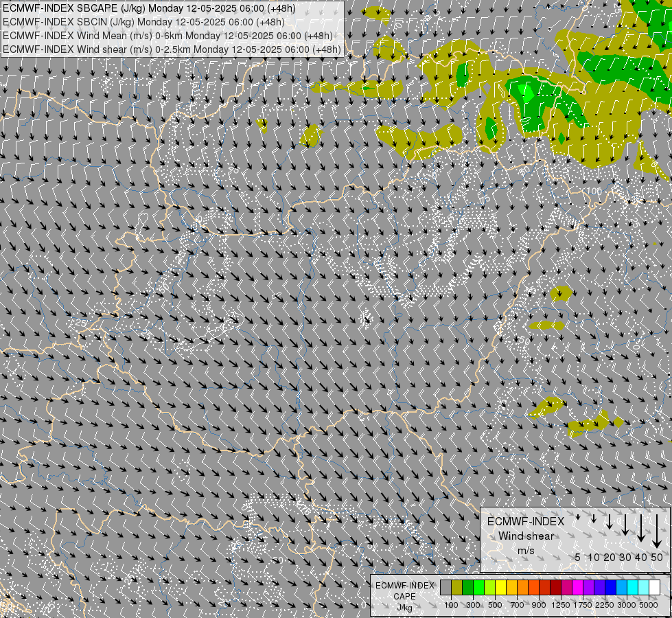
Task: Click the Wind Mean 0-6km title line
Action: point(167,36)
